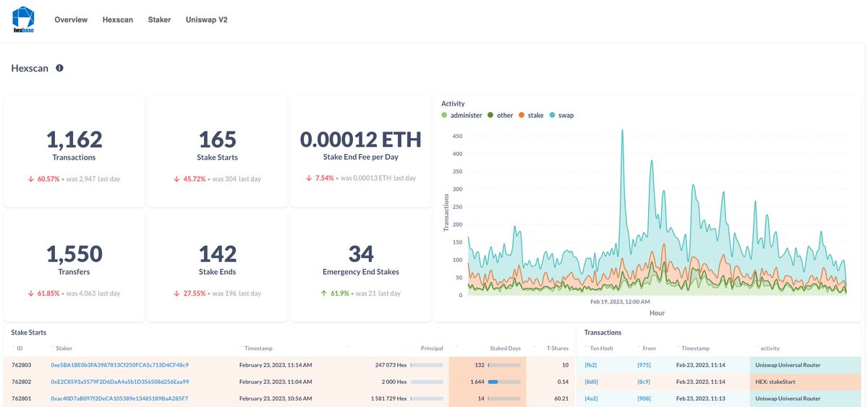868x407 pixels.
Task: Click the Feb 19, 2023 axis label
Action: click(x=620, y=301)
